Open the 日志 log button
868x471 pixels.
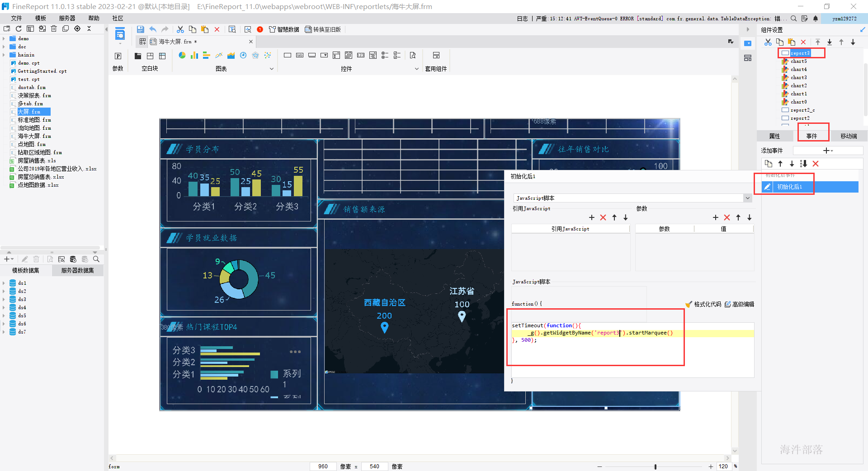[x=522, y=19]
